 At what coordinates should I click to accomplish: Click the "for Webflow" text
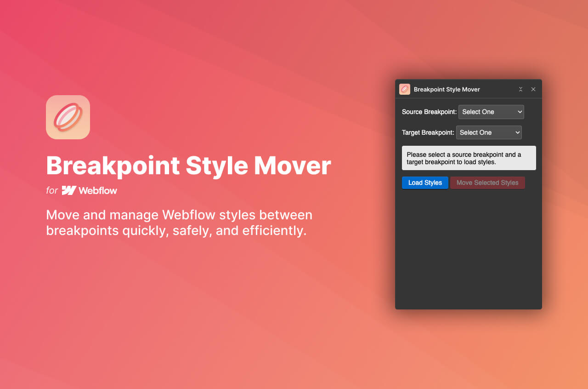click(81, 190)
